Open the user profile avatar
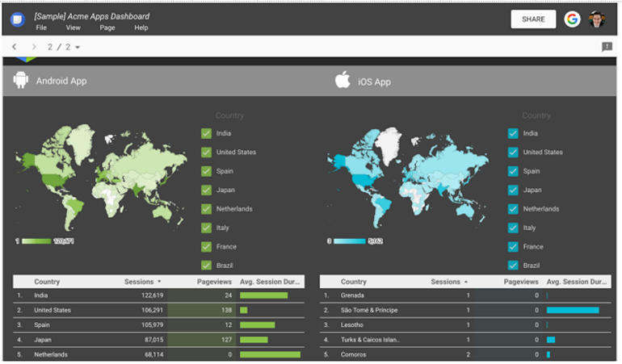 [x=597, y=19]
